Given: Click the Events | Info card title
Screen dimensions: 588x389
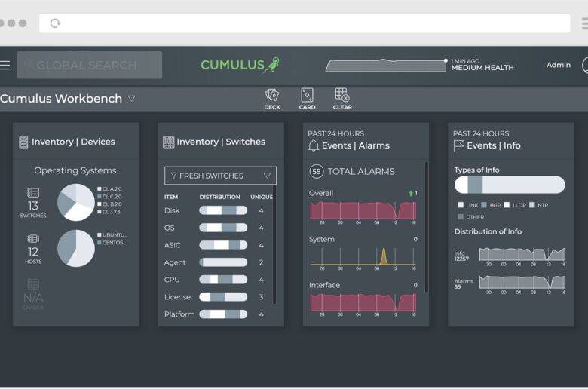Looking at the screenshot, I should tap(494, 145).
